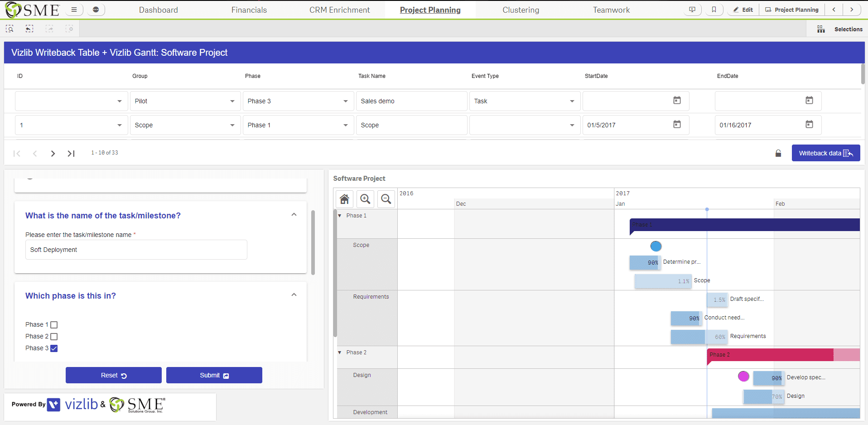Zoom in on the Gantt chart
868x425 pixels.
point(365,199)
